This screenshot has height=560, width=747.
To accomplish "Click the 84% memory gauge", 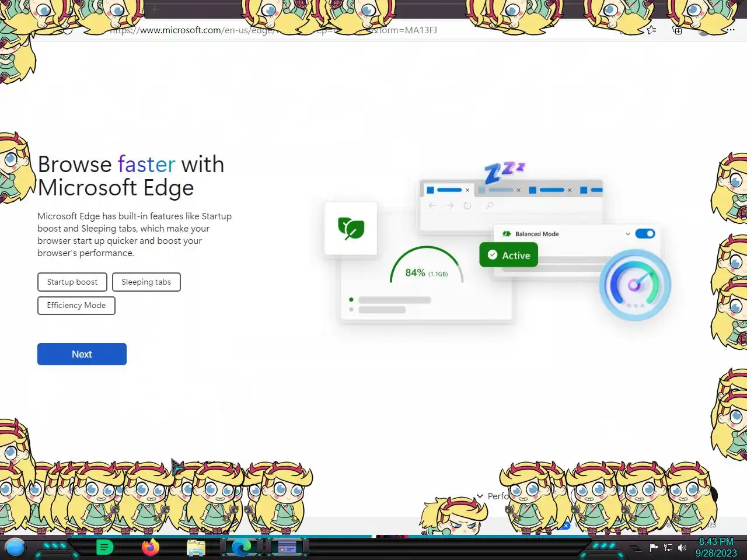I will tap(426, 266).
